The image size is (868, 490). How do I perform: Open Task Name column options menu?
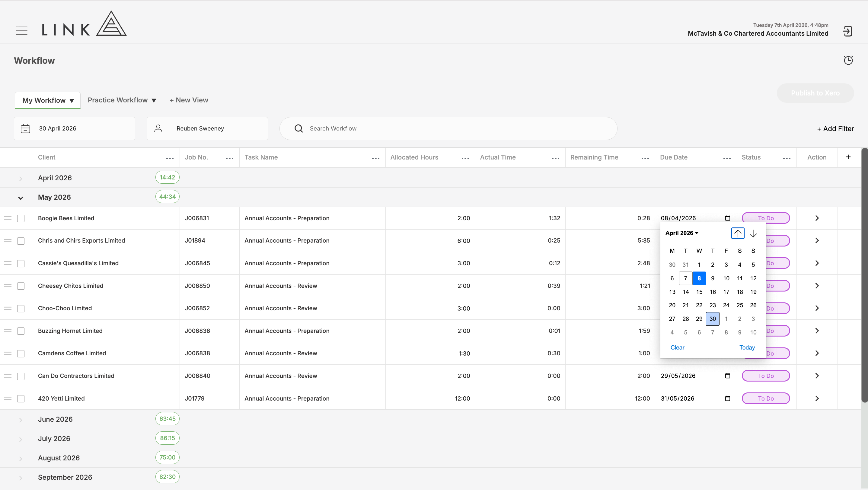[x=376, y=158]
